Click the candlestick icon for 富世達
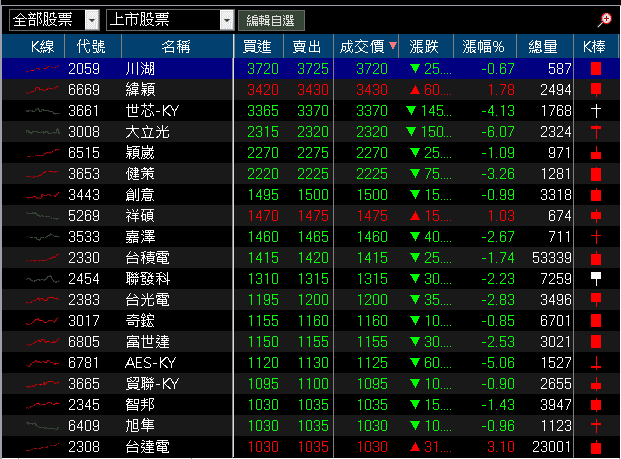 click(x=596, y=342)
